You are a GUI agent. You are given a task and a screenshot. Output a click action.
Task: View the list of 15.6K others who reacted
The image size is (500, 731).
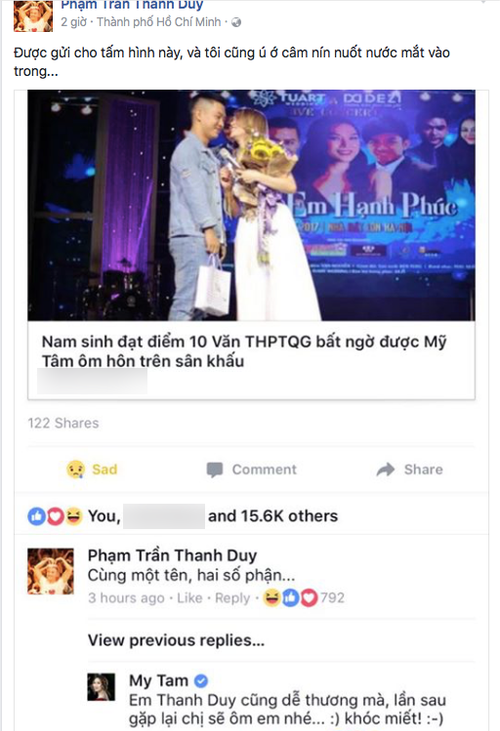click(x=273, y=516)
